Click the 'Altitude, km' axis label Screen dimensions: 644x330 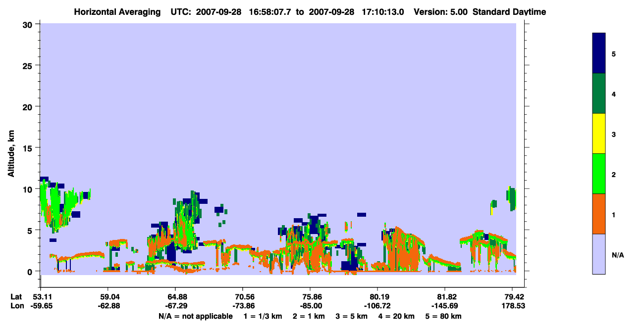click(x=11, y=154)
